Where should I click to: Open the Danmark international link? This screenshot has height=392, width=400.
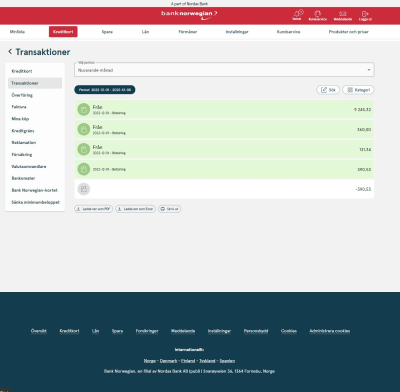point(168,361)
